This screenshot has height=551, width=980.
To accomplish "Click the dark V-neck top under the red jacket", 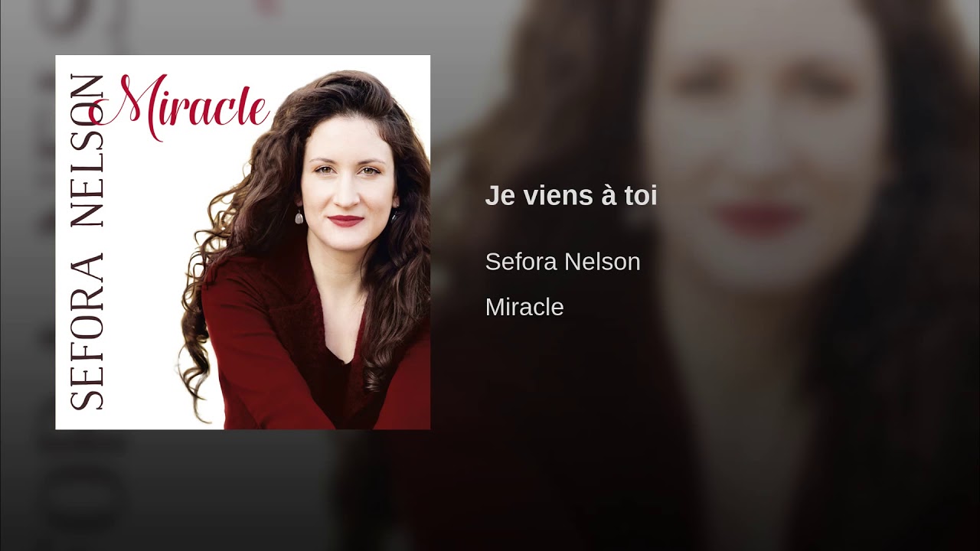I will pyautogui.click(x=338, y=383).
